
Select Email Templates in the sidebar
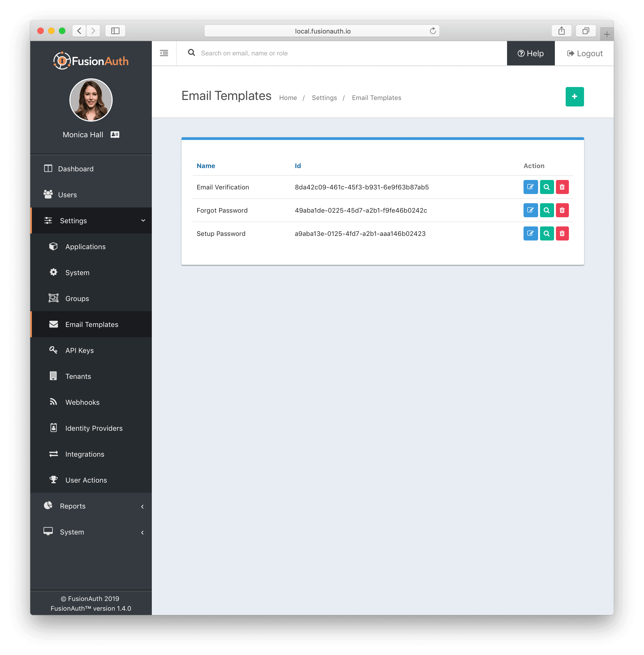click(x=92, y=324)
